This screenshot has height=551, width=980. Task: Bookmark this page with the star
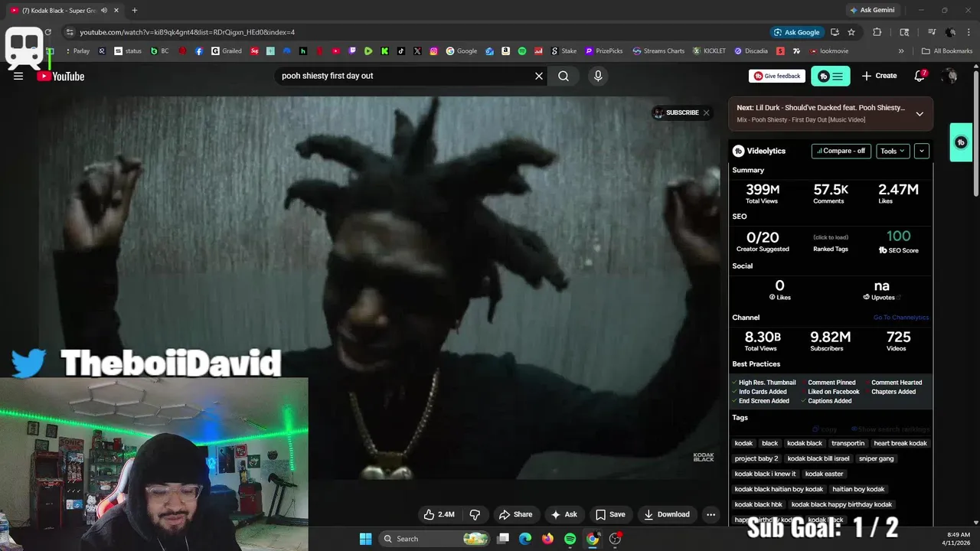pyautogui.click(x=851, y=32)
